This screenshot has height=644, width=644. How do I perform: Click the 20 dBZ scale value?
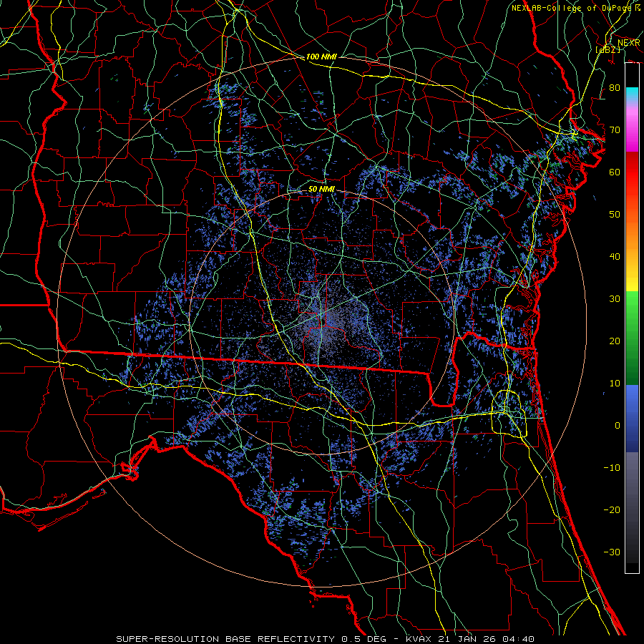(x=615, y=341)
